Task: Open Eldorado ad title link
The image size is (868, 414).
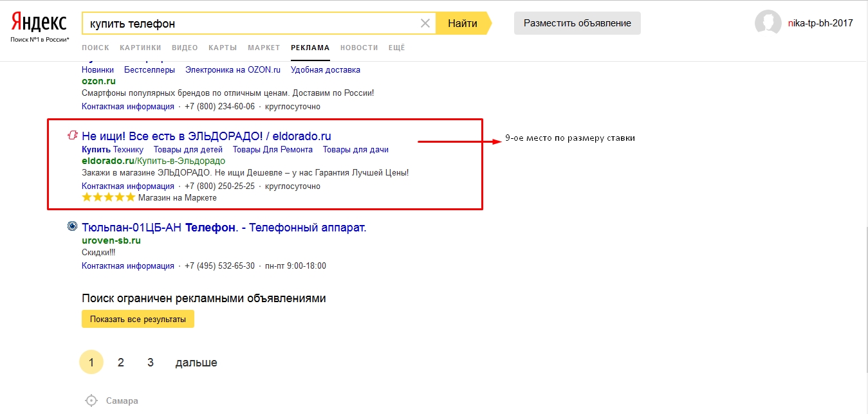Action: click(207, 136)
